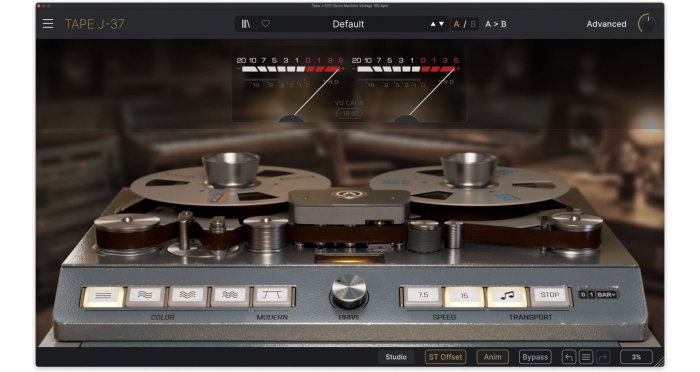The image size is (700, 372).
Task: Toggle the Modern EQ-curve button
Action: pyautogui.click(x=272, y=296)
